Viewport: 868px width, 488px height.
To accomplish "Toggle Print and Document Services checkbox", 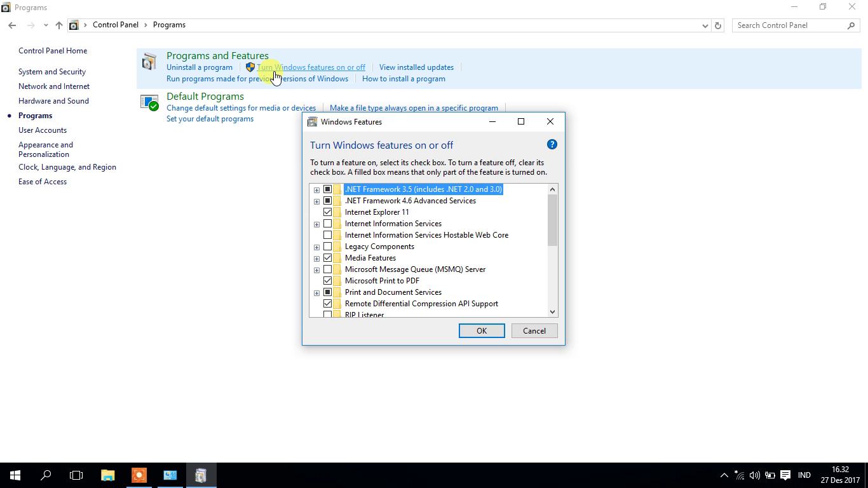I will pyautogui.click(x=327, y=292).
